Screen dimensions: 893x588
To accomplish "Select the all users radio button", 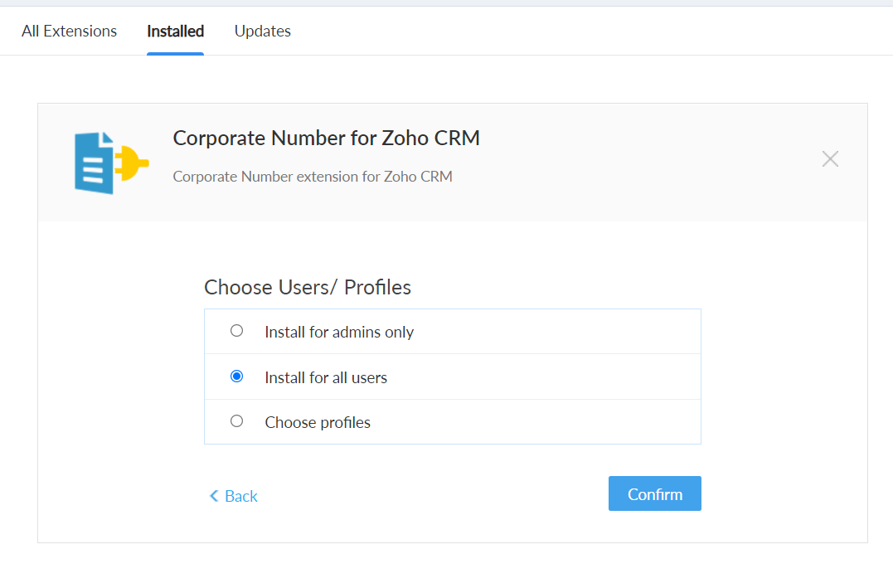I will pos(237,377).
